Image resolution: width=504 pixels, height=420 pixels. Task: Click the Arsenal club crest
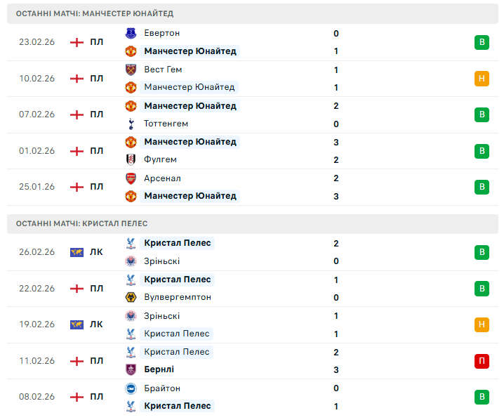pyautogui.click(x=131, y=178)
